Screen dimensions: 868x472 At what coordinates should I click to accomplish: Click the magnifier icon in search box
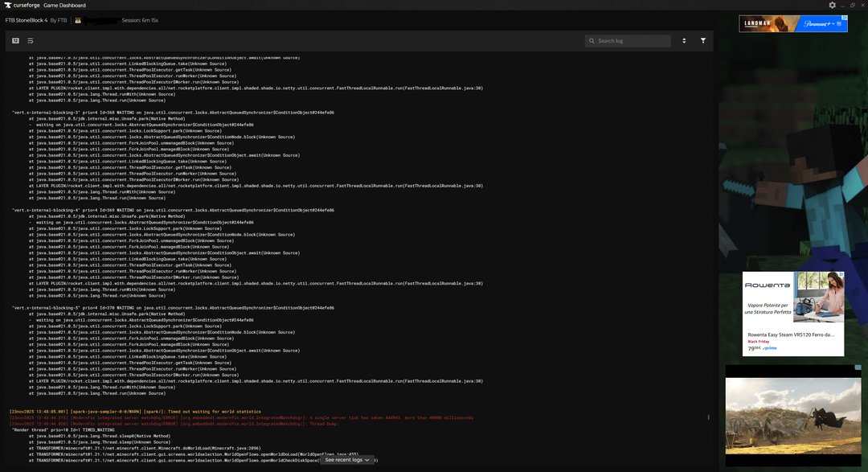coord(592,41)
